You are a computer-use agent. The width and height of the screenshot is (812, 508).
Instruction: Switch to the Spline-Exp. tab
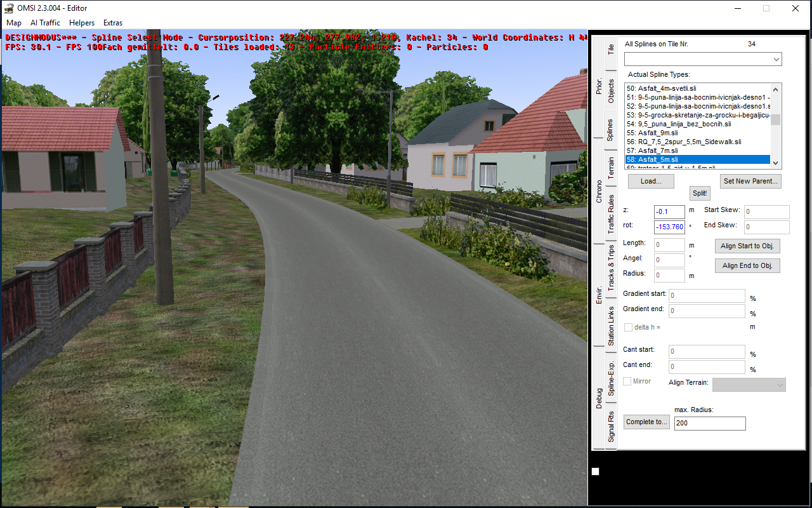[x=611, y=378]
